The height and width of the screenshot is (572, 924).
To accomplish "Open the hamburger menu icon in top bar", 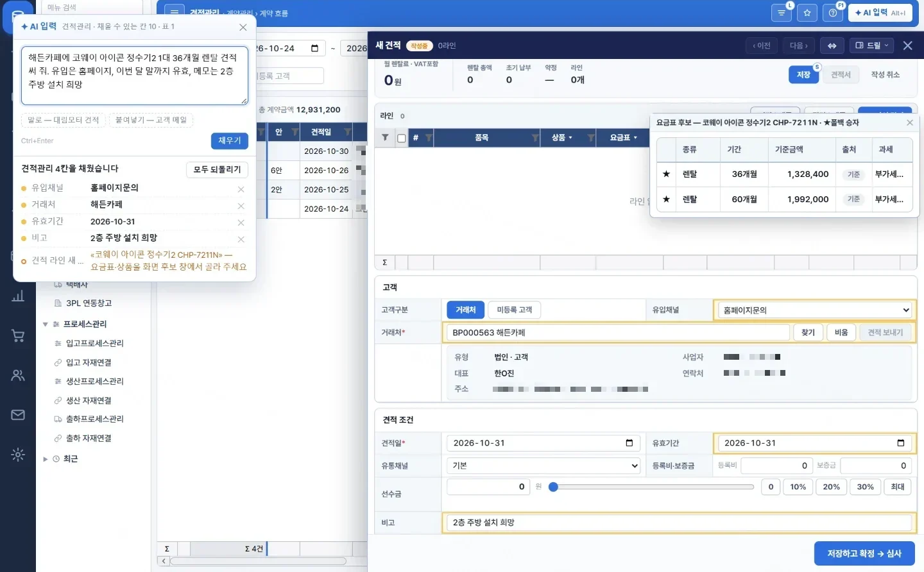I will (x=174, y=12).
